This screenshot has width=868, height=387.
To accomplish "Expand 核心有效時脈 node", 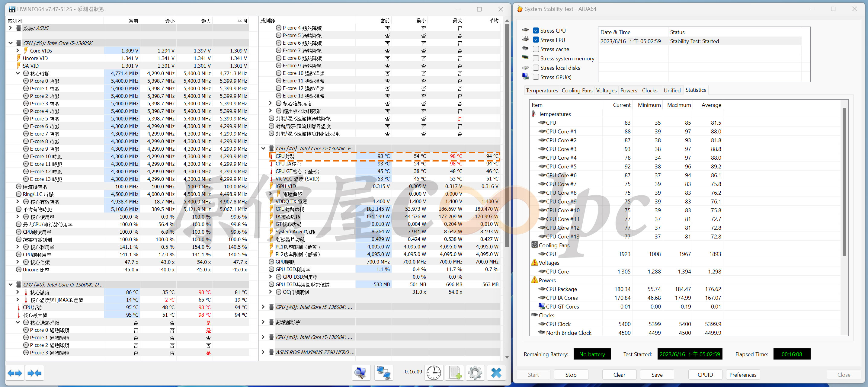I will tap(18, 201).
